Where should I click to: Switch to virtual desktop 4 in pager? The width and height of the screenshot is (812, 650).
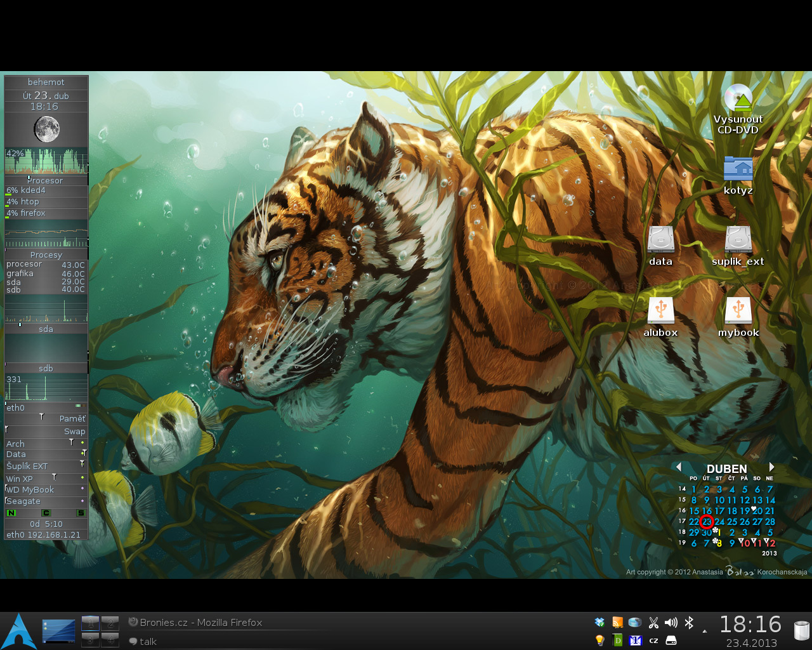[110, 639]
